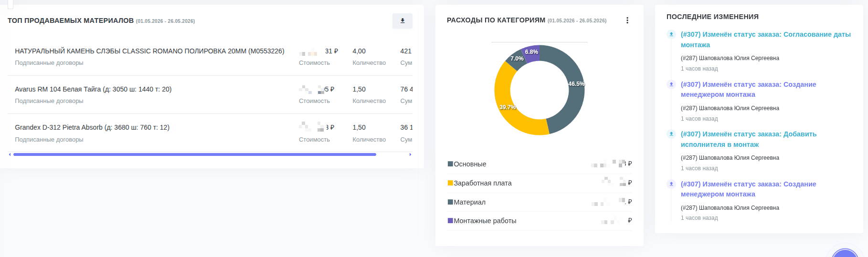Click Подписанные договоры under Avarus RM 104
Viewport: 868px width, 257px height.
click(x=49, y=101)
